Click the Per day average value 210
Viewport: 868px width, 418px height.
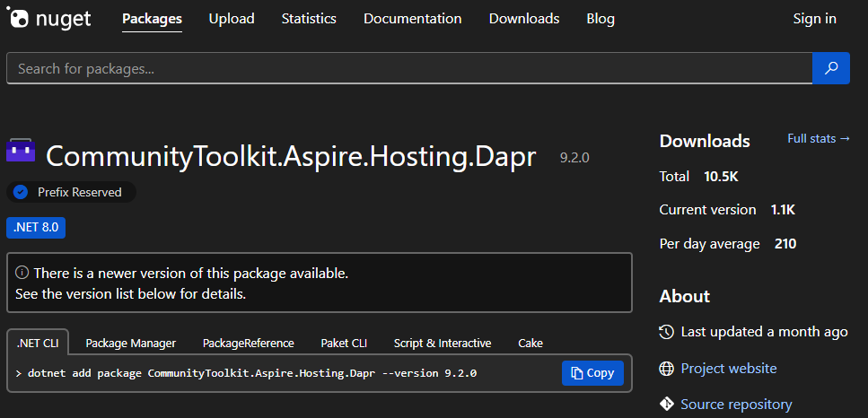(785, 244)
